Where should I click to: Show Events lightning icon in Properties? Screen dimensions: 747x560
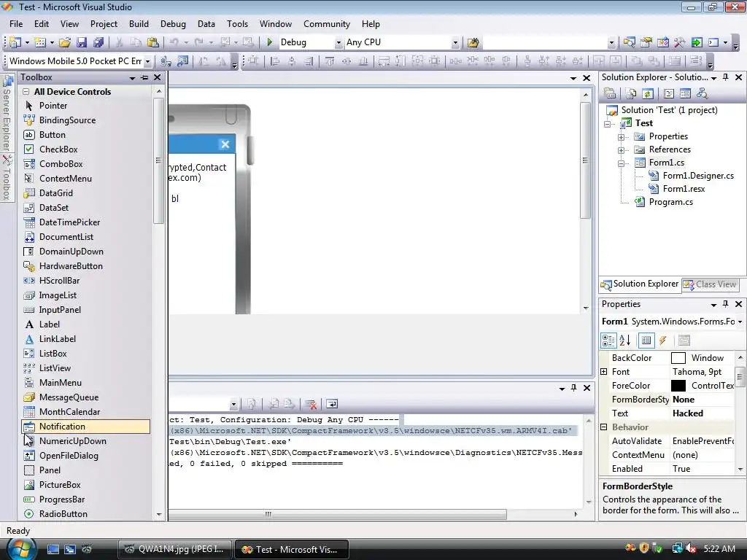pyautogui.click(x=662, y=340)
